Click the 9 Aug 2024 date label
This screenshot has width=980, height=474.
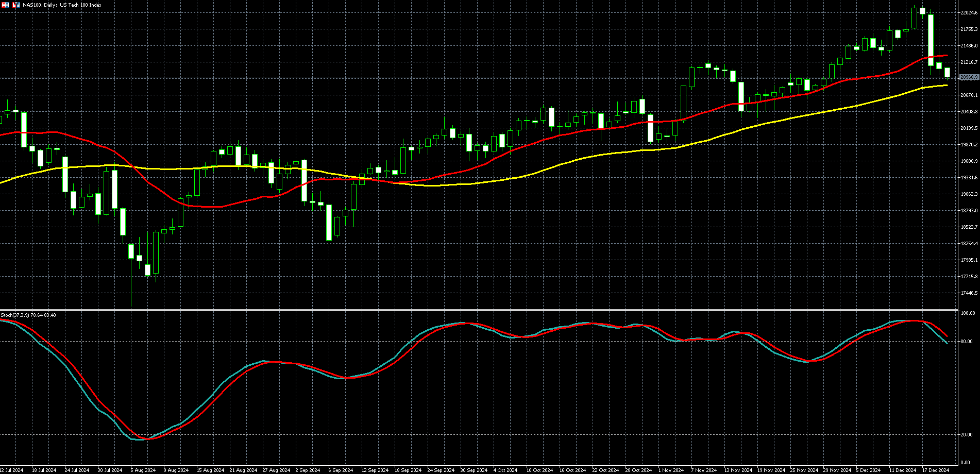pos(176,470)
